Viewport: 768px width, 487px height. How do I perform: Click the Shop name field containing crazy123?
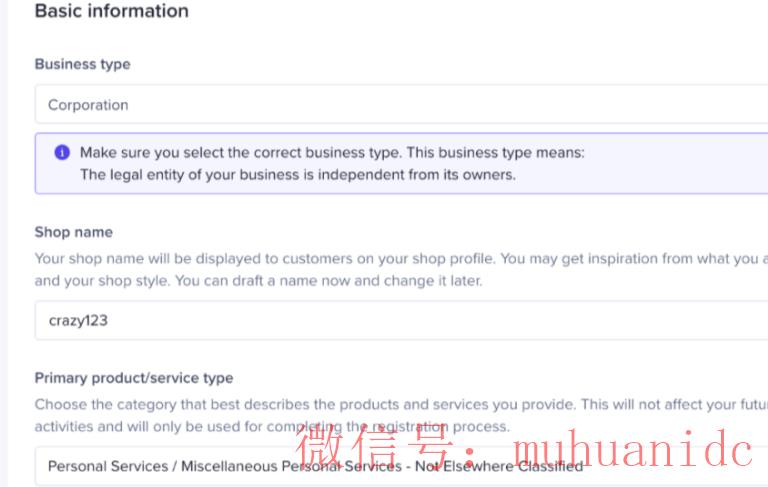(400, 321)
